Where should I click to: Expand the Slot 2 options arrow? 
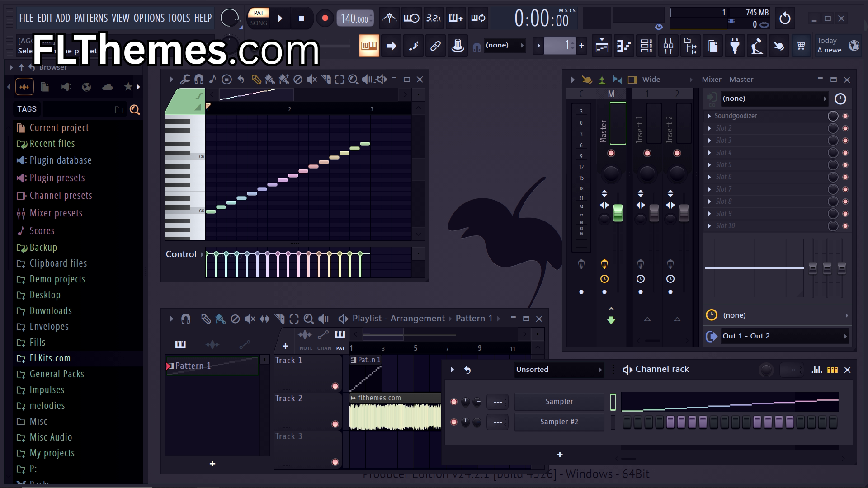[x=709, y=128]
